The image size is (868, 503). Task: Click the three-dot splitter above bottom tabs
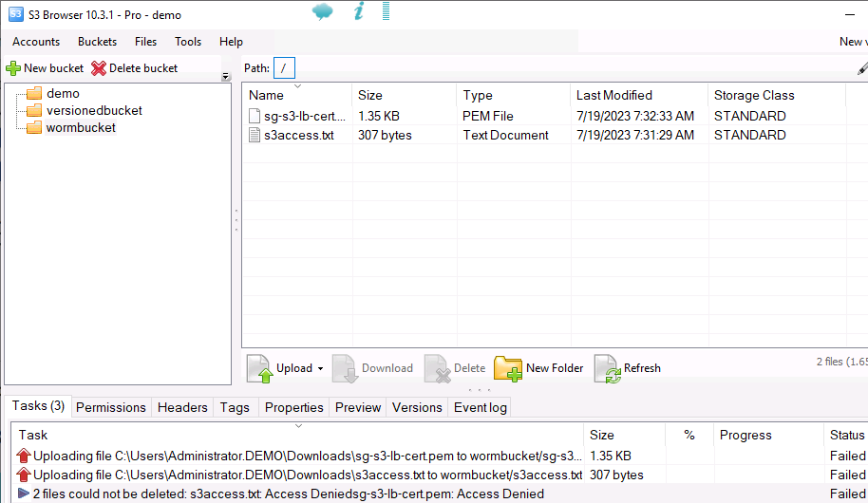pos(480,390)
